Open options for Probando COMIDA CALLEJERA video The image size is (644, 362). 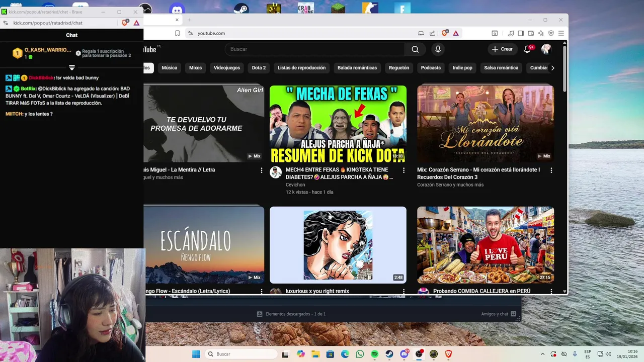click(551, 291)
